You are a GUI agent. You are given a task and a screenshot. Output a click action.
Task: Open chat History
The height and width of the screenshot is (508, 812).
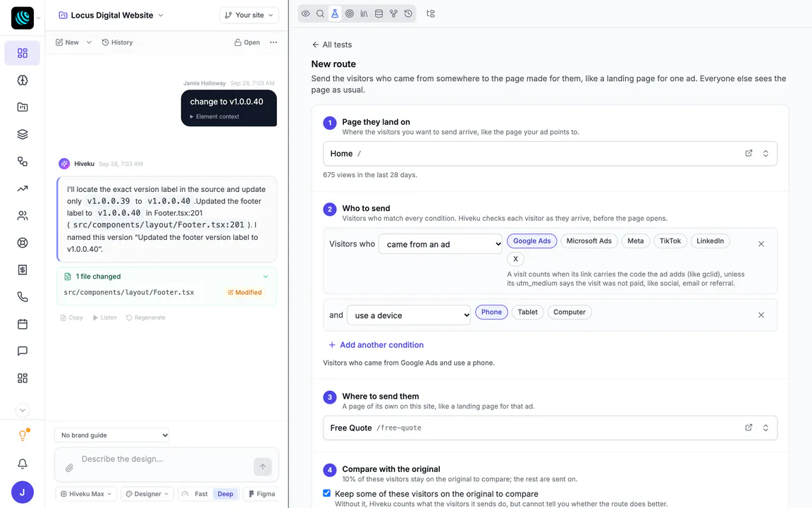coord(117,42)
